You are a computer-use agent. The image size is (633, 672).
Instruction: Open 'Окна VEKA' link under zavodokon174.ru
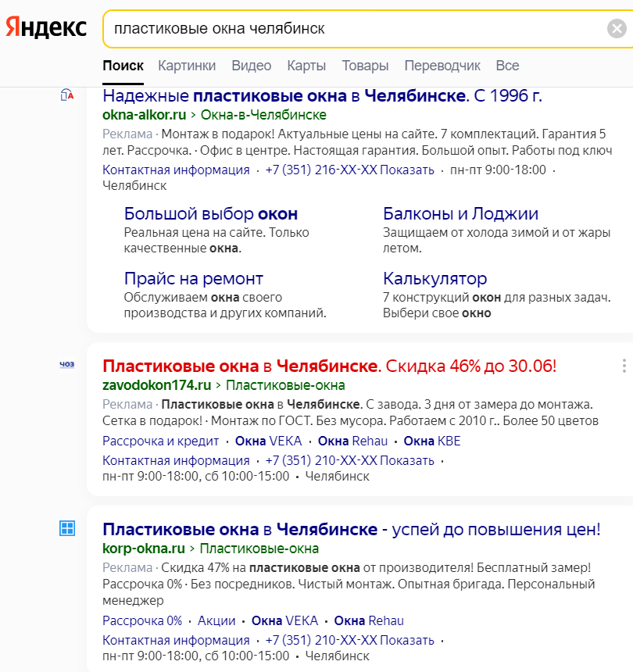(268, 441)
